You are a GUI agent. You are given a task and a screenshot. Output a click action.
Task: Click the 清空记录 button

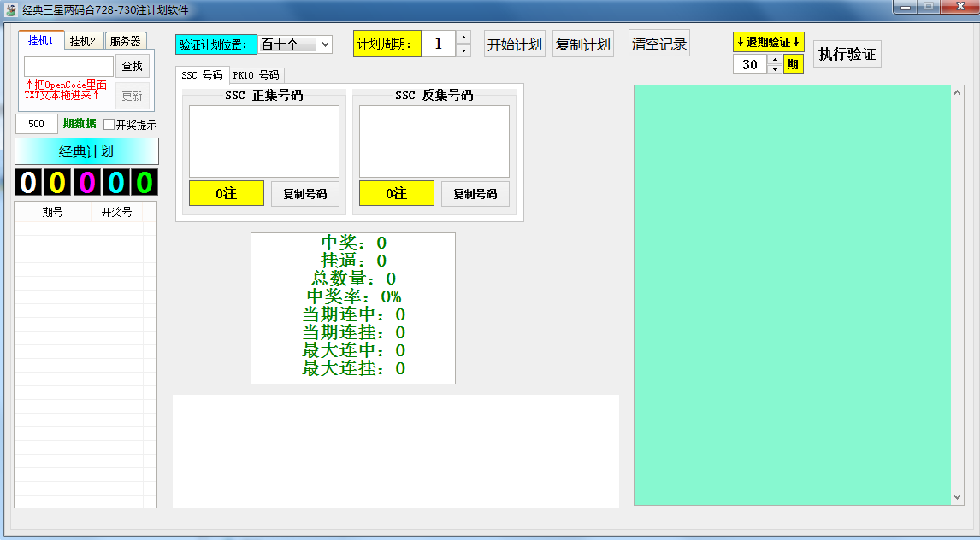point(659,44)
